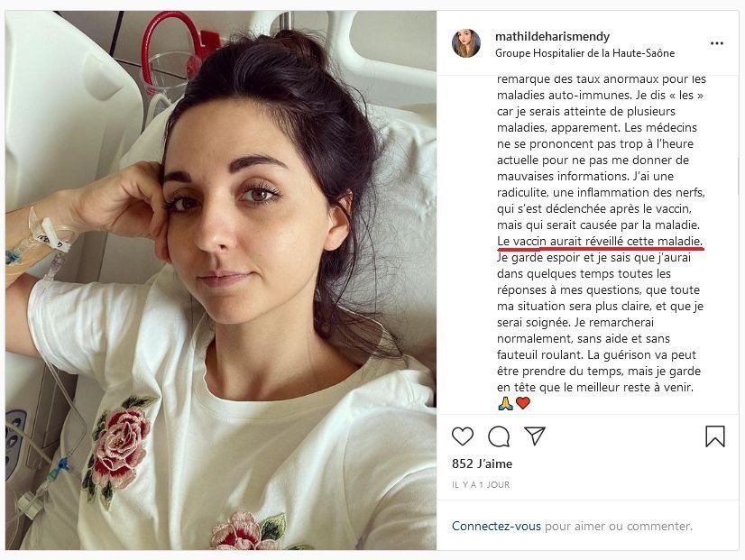This screenshot has width=745, height=560.
Task: Share the post using paper plane icon
Action: coord(535,436)
